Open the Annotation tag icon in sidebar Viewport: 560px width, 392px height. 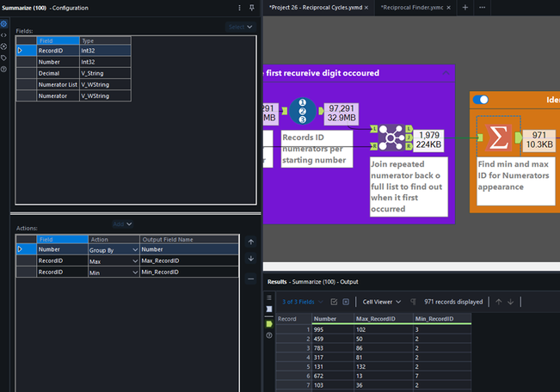pos(4,58)
